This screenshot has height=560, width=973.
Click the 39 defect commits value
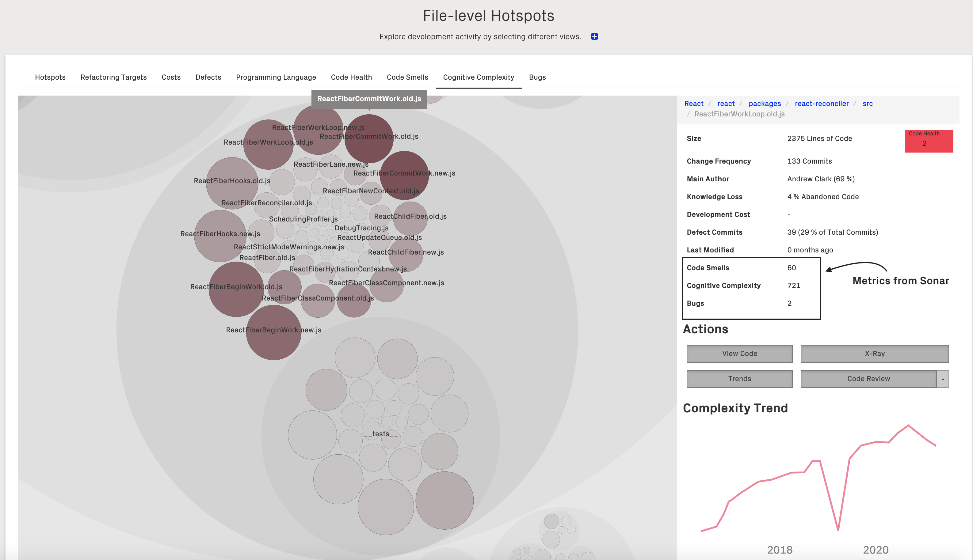click(833, 232)
